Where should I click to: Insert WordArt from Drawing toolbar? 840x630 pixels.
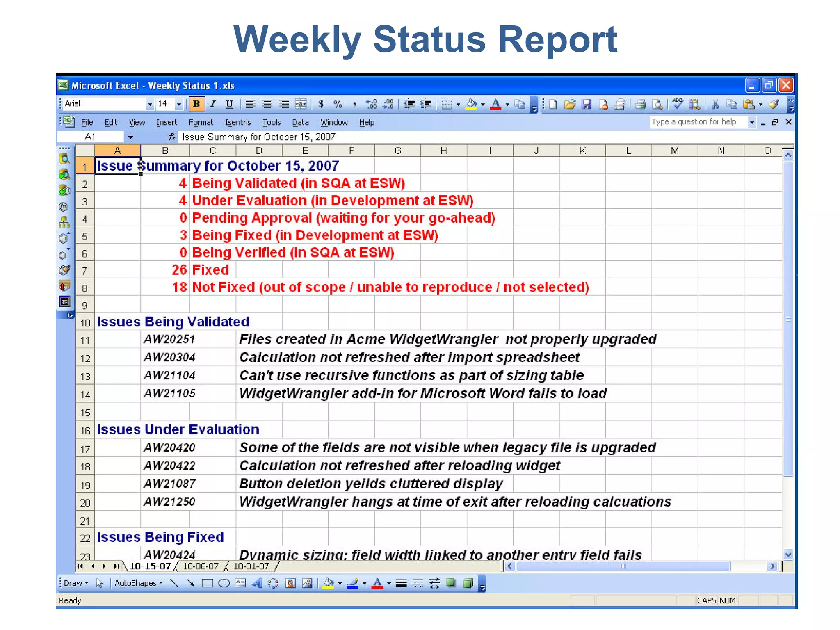pyautogui.click(x=257, y=583)
